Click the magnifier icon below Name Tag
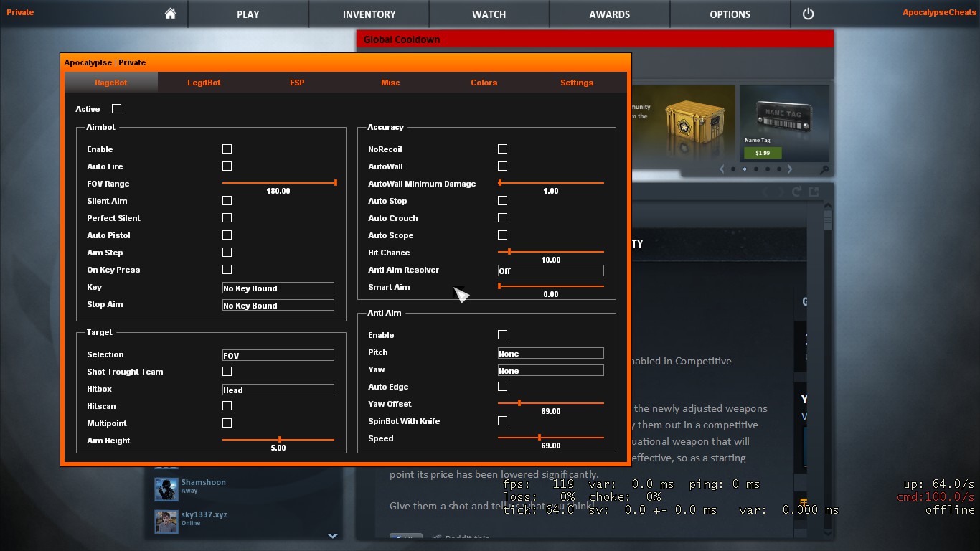This screenshot has width=980, height=551. (x=824, y=170)
